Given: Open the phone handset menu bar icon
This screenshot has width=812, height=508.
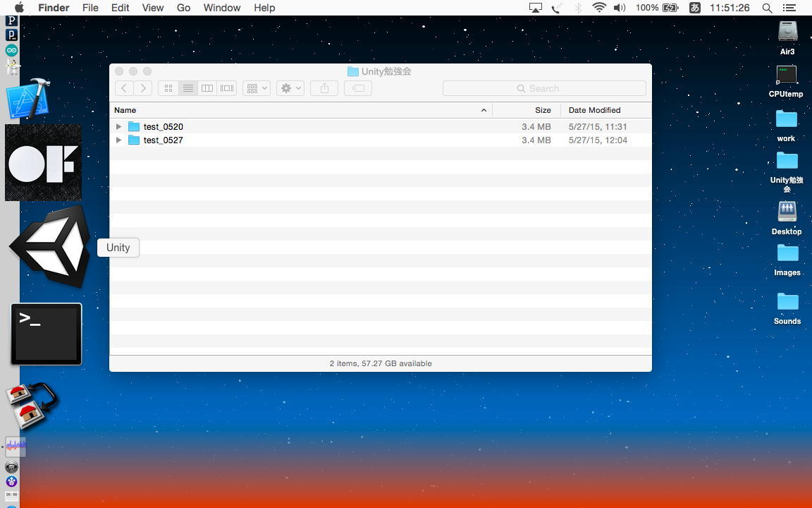Looking at the screenshot, I should (x=557, y=8).
